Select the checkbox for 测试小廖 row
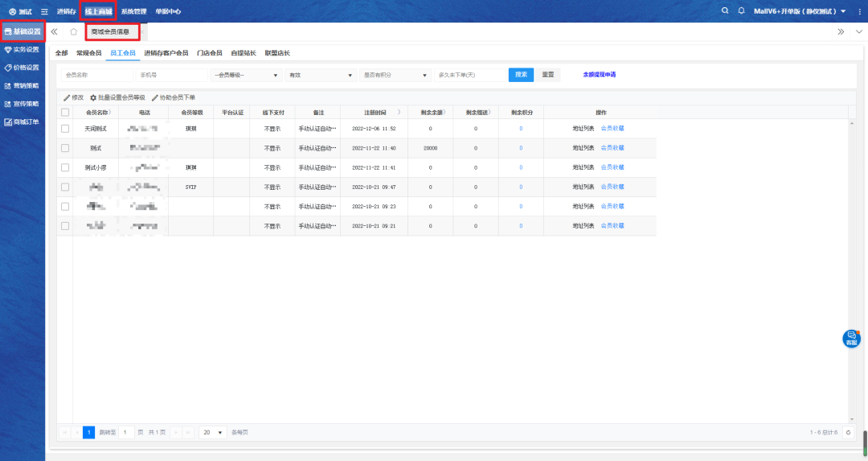The width and height of the screenshot is (868, 461). point(65,167)
